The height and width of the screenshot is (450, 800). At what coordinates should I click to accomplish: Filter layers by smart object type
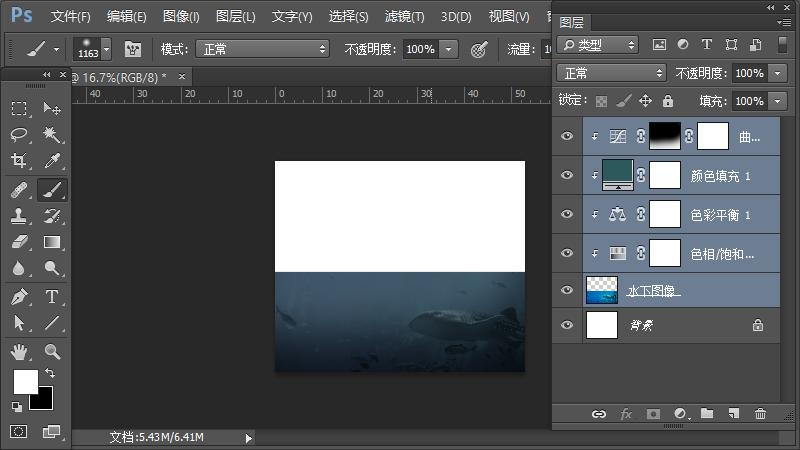(x=756, y=45)
